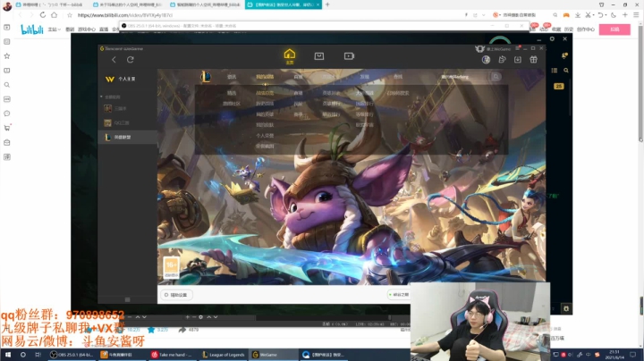Open WeGame downloads icon
This screenshot has height=361, width=644.
coord(518,60)
